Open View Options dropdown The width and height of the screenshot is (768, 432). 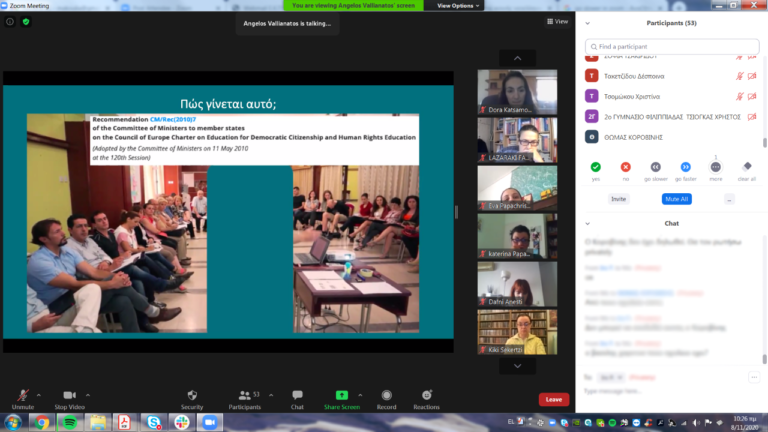(457, 5)
